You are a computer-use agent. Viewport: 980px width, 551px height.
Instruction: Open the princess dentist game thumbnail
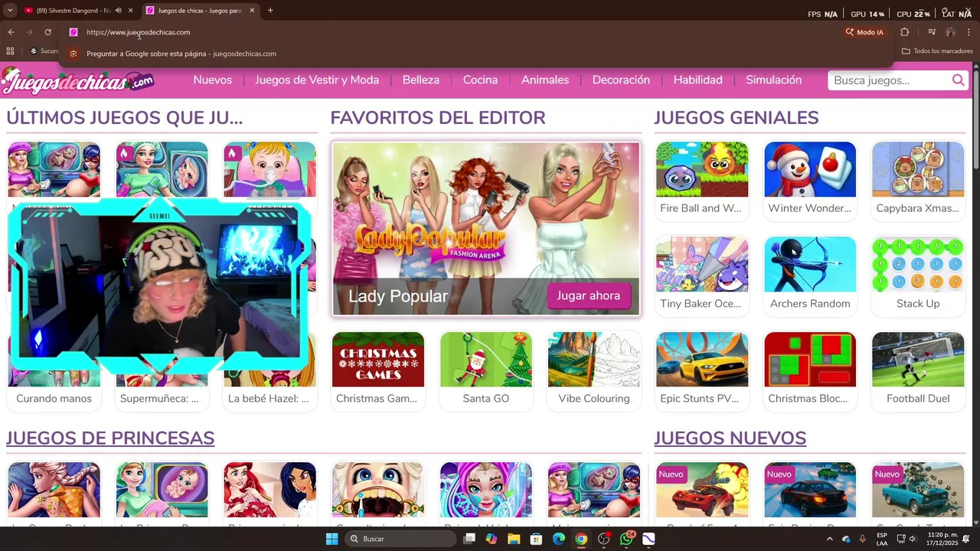[x=377, y=490]
